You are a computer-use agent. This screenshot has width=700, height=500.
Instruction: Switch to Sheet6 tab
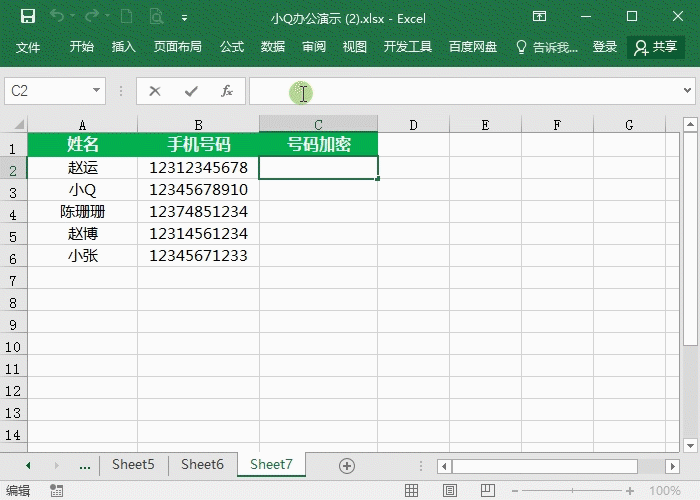tap(202, 465)
